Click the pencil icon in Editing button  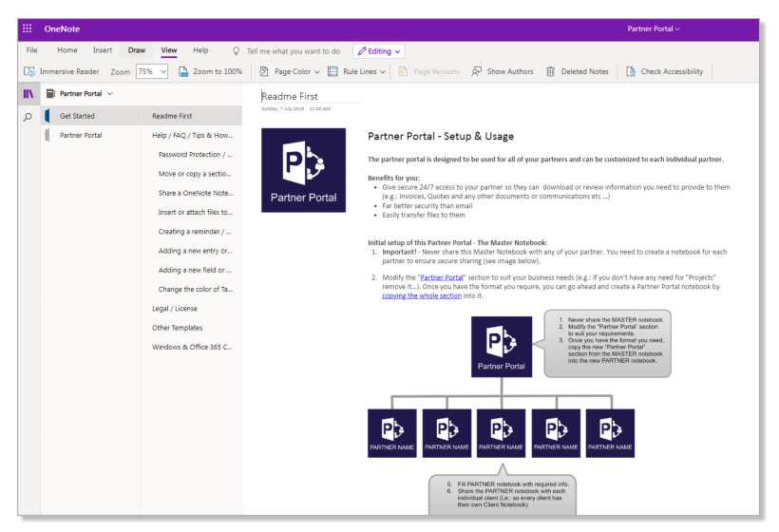click(362, 50)
